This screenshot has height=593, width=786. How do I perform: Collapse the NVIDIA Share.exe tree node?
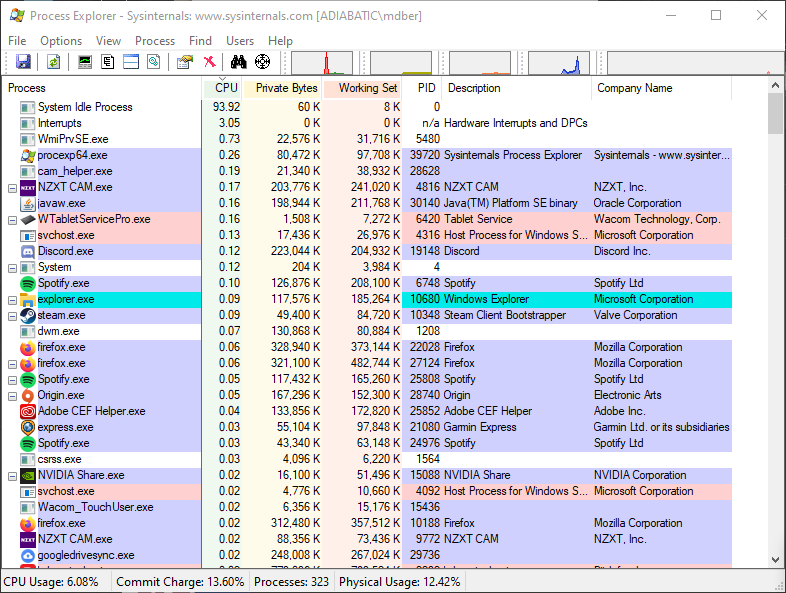pyautogui.click(x=13, y=476)
